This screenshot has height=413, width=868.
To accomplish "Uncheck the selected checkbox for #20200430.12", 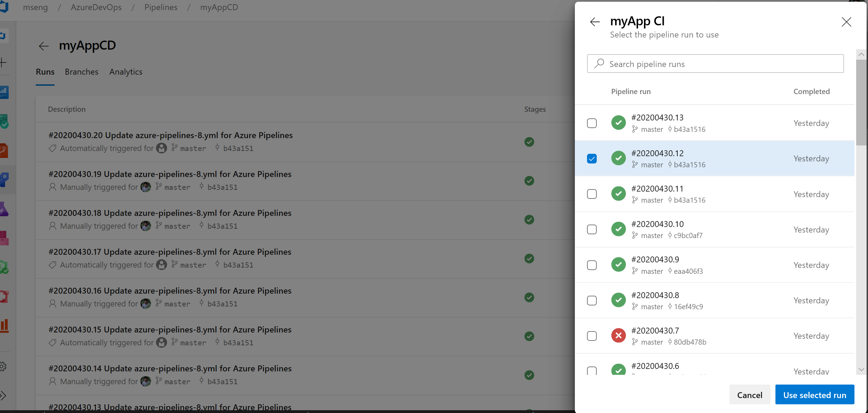I will pyautogui.click(x=591, y=158).
